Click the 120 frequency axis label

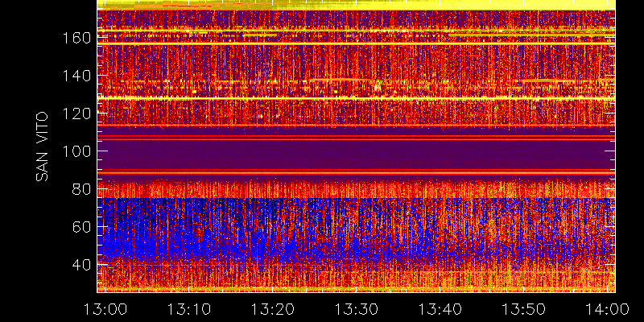[76, 114]
